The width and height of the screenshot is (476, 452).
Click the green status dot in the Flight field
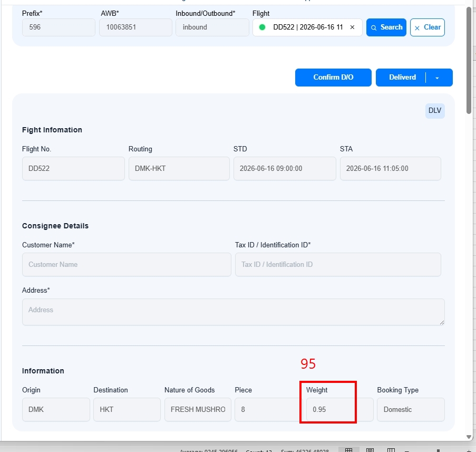coord(263,27)
